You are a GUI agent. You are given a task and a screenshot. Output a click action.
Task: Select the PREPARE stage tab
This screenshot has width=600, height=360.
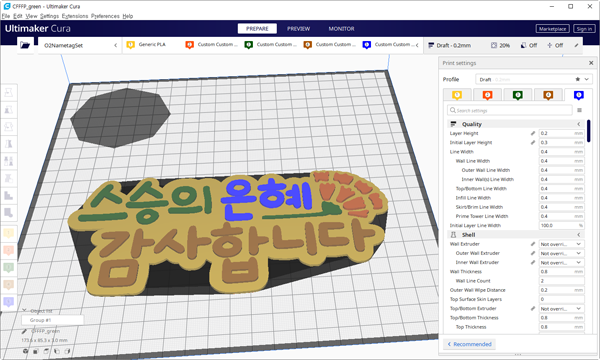coord(257,29)
